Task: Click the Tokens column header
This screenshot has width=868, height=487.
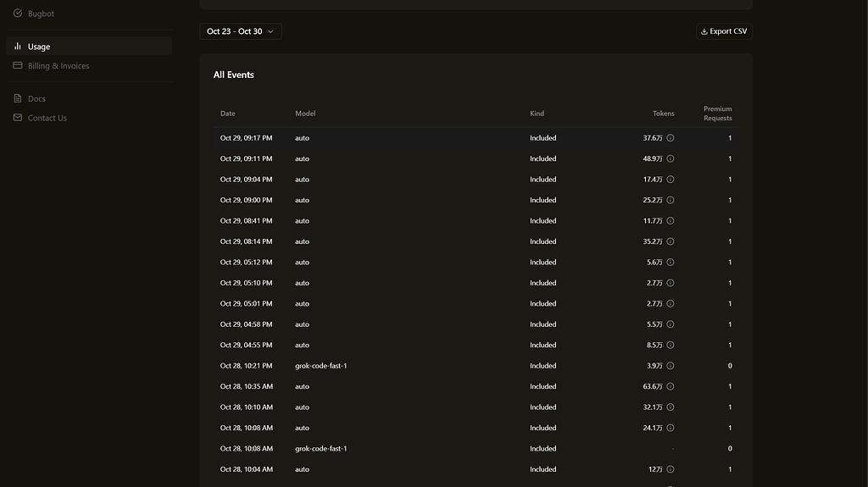Action: point(663,113)
